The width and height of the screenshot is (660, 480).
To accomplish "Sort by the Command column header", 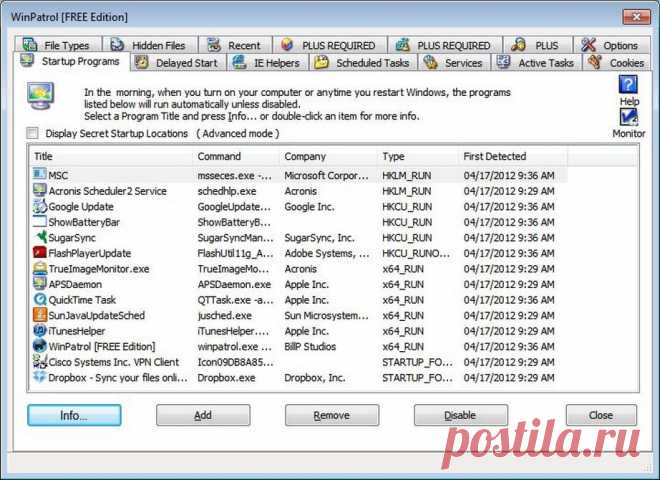I will point(236,156).
